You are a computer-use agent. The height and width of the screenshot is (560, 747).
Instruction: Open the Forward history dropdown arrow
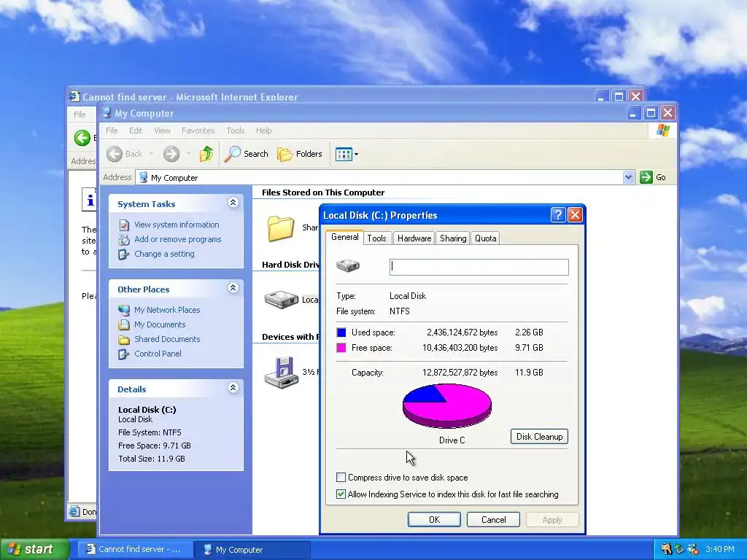[x=189, y=154]
